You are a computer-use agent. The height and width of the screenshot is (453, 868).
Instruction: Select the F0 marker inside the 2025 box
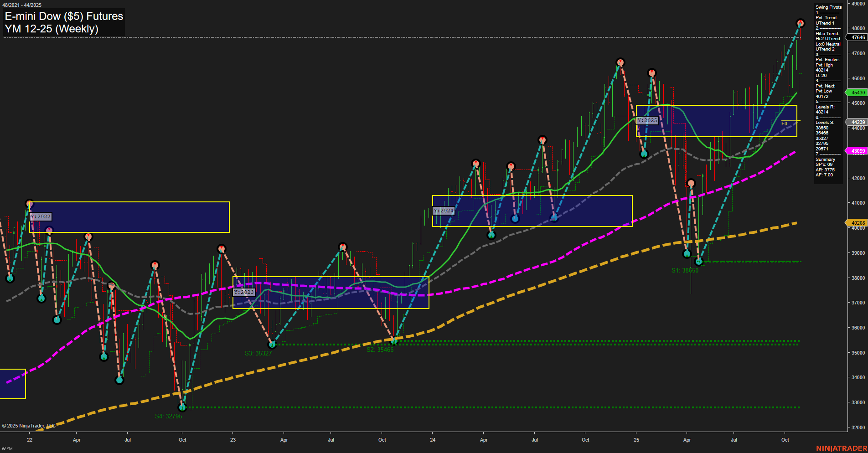pyautogui.click(x=784, y=123)
